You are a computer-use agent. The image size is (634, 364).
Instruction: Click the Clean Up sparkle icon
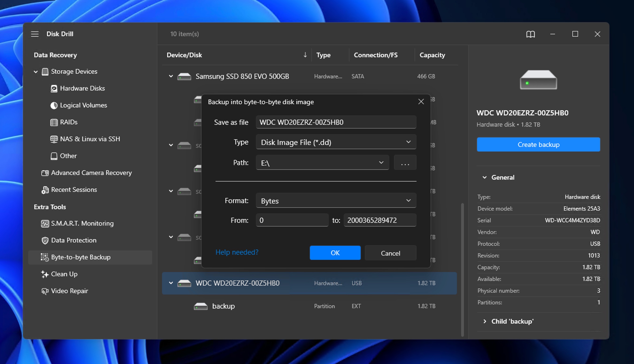[x=45, y=274]
